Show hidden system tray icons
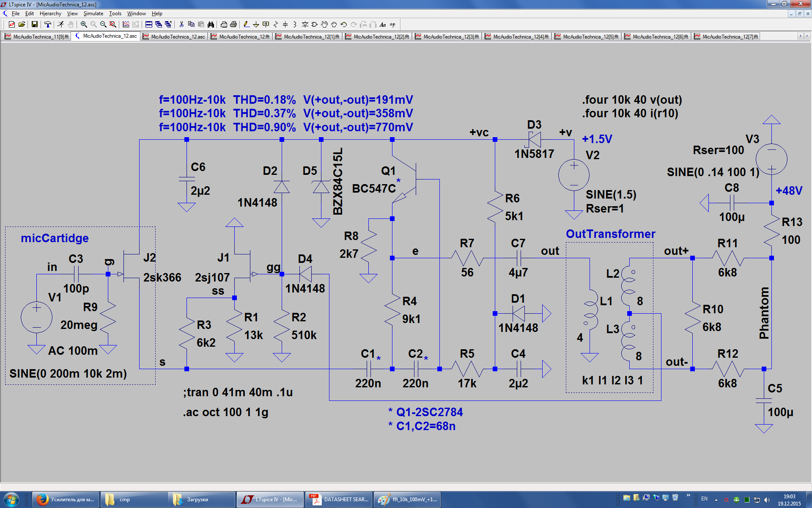Screen dimensions: 812x508 tap(716, 500)
